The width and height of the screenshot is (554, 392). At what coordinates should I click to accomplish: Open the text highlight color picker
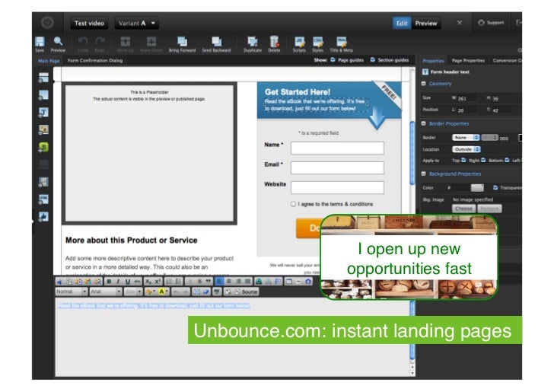coord(163,292)
